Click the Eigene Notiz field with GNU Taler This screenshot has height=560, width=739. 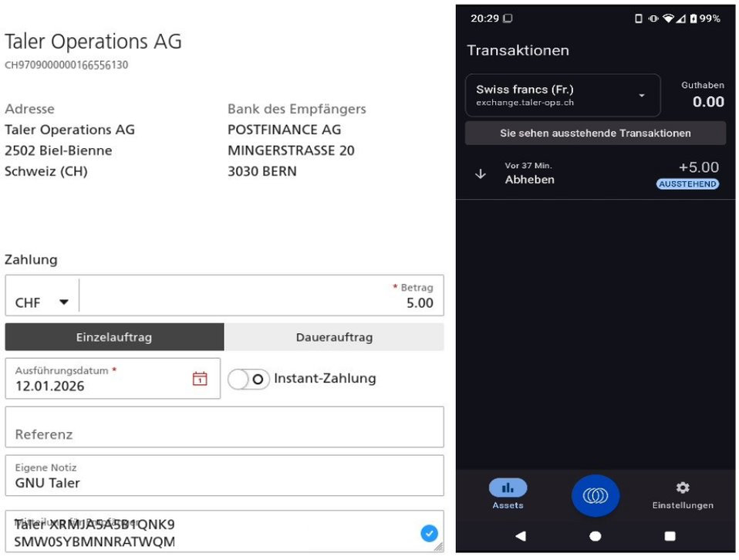click(x=224, y=476)
